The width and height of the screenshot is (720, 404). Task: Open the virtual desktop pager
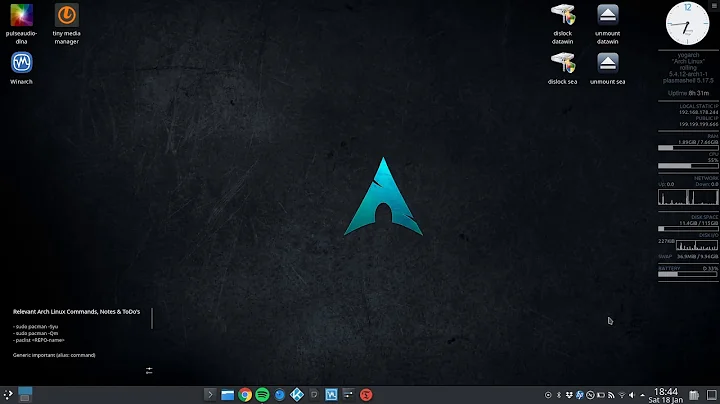25,394
